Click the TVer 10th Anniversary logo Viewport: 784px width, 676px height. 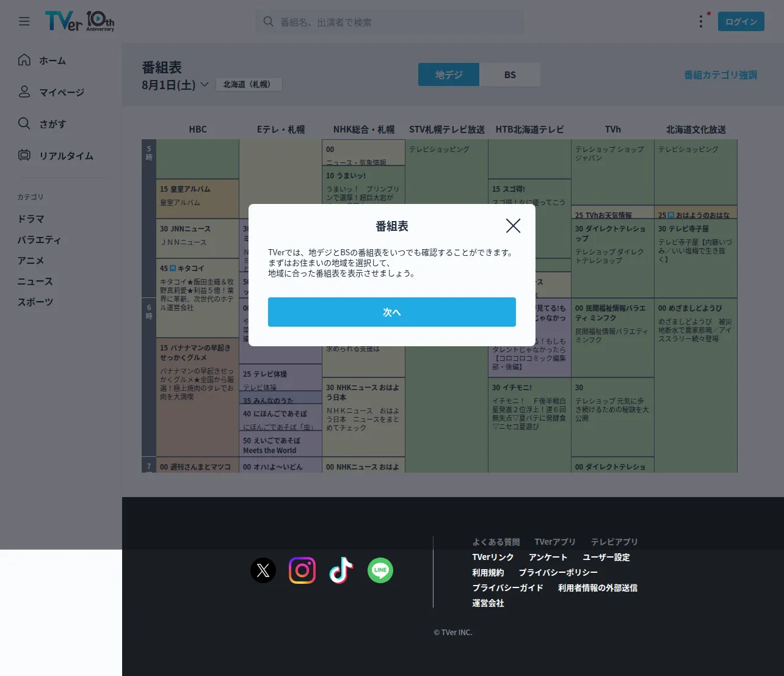tap(79, 21)
